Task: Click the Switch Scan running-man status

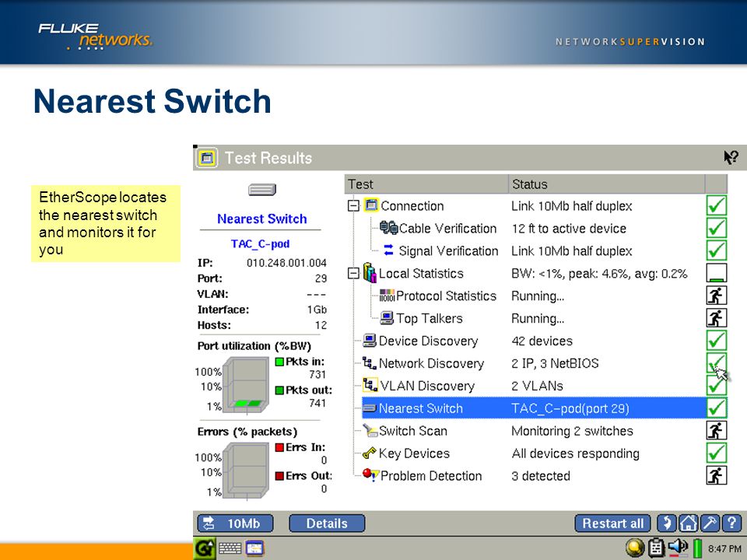Action: pyautogui.click(x=716, y=430)
